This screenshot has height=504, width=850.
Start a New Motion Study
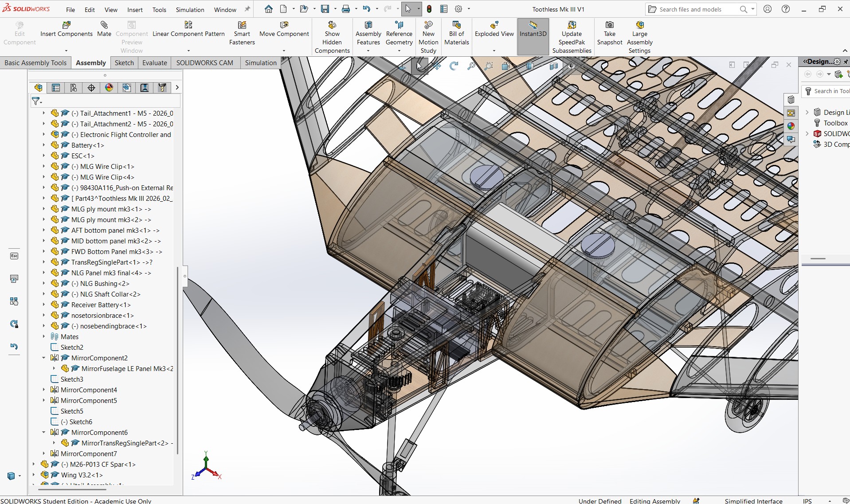(x=428, y=37)
